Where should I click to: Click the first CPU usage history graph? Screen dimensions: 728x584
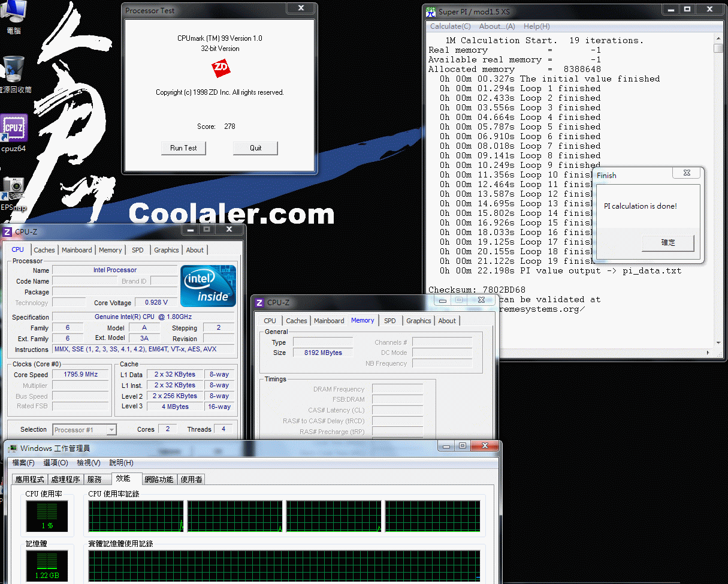[137, 516]
